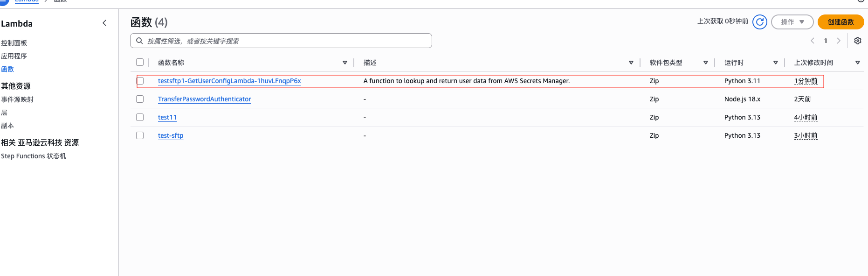The width and height of the screenshot is (868, 276).
Task: Click the Secrets Manager function description text
Action: (x=467, y=81)
